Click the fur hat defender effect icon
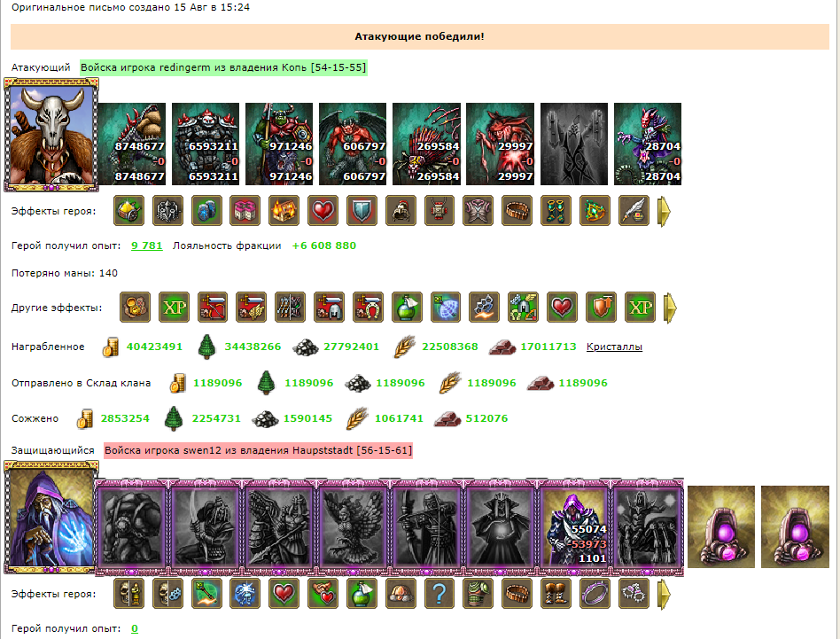This screenshot has width=840, height=639. click(401, 594)
